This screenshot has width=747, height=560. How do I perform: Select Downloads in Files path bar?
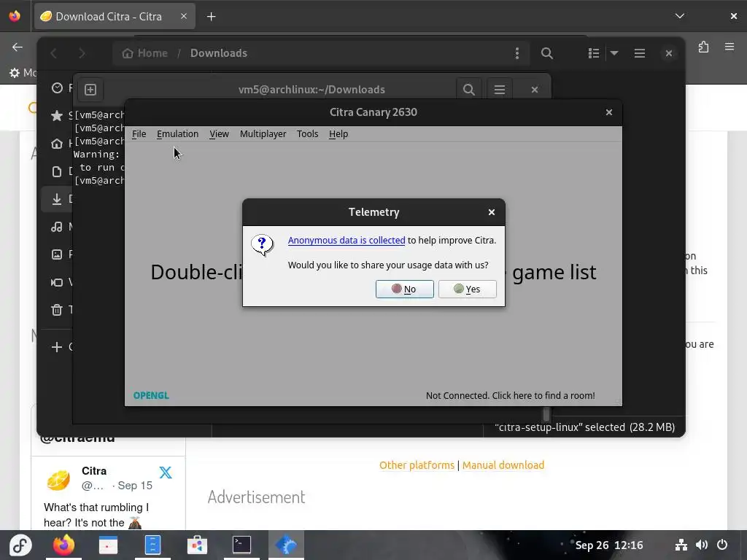click(x=219, y=53)
